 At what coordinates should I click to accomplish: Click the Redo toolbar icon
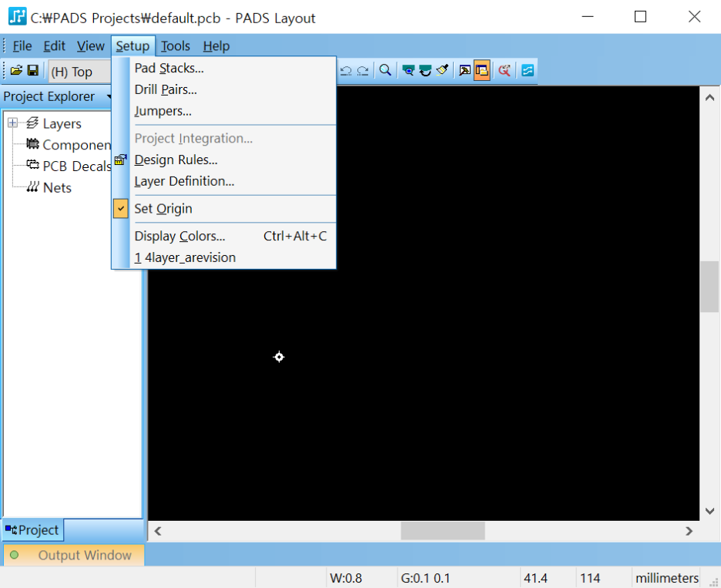[x=363, y=70]
